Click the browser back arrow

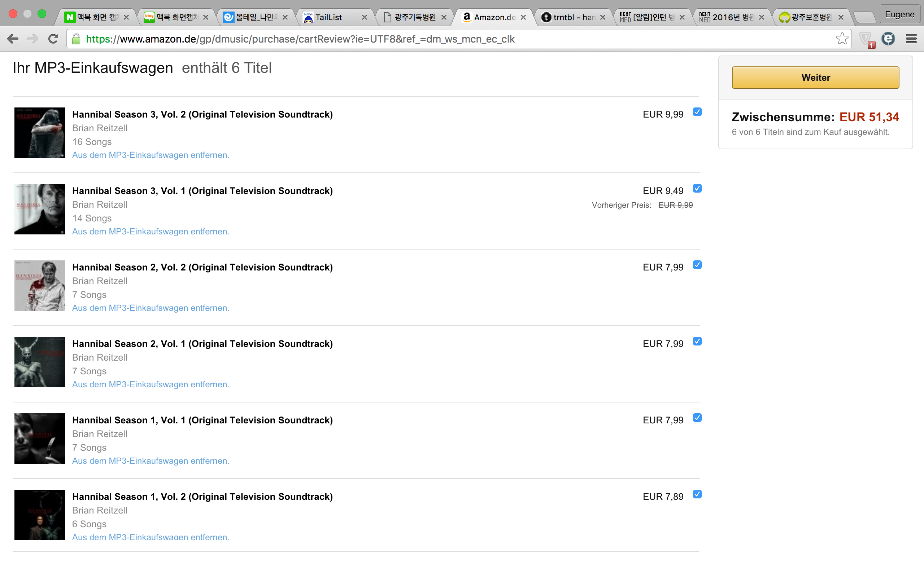13,39
